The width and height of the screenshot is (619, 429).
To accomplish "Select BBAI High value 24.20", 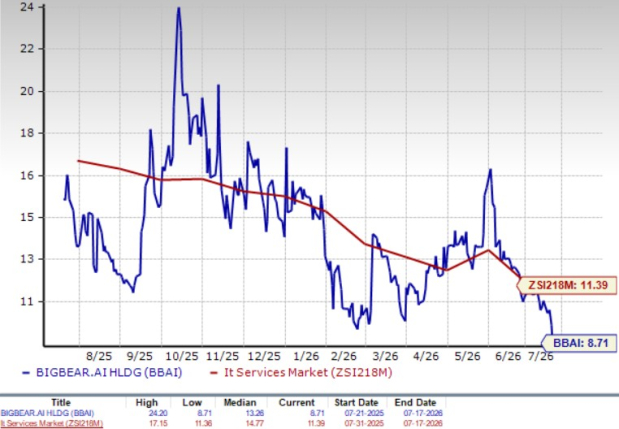I will point(157,413).
